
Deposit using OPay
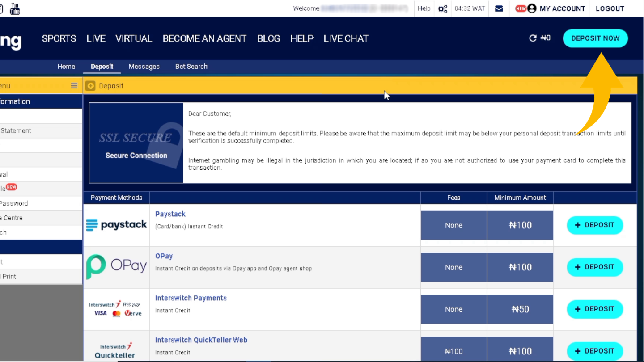(x=595, y=267)
